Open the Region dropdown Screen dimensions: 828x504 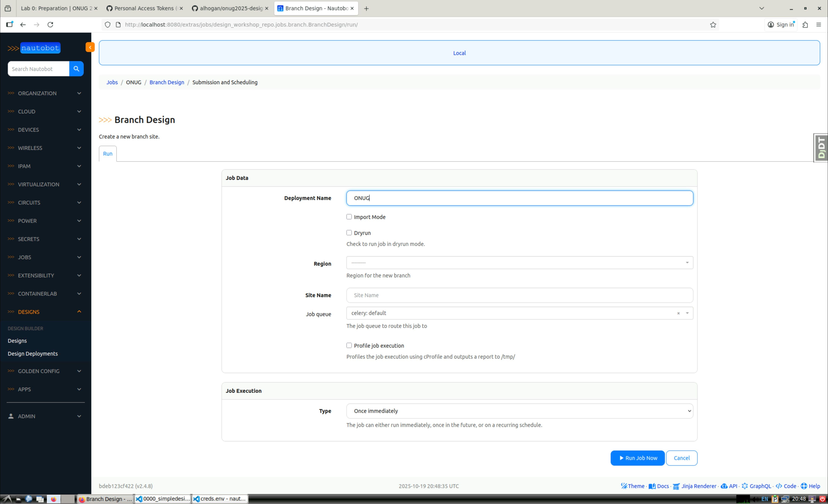click(x=519, y=262)
